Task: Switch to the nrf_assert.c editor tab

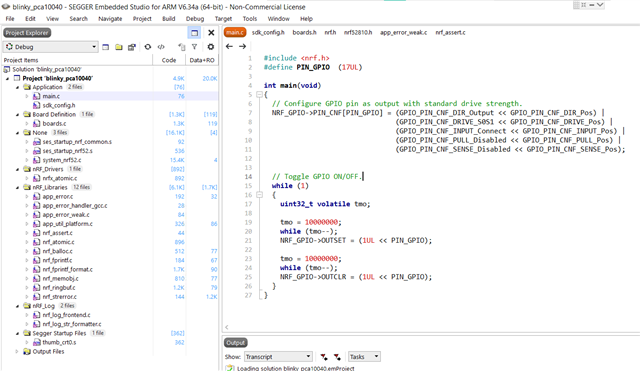Action: tap(450, 32)
